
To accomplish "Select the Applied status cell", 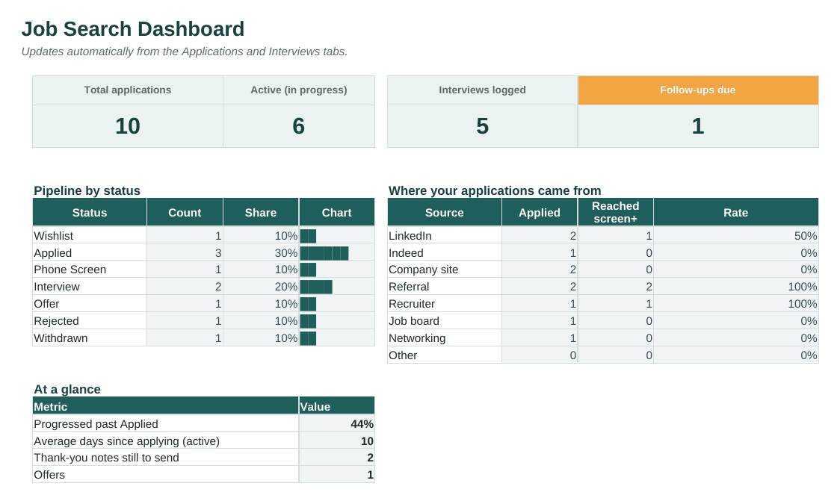I will coord(90,252).
